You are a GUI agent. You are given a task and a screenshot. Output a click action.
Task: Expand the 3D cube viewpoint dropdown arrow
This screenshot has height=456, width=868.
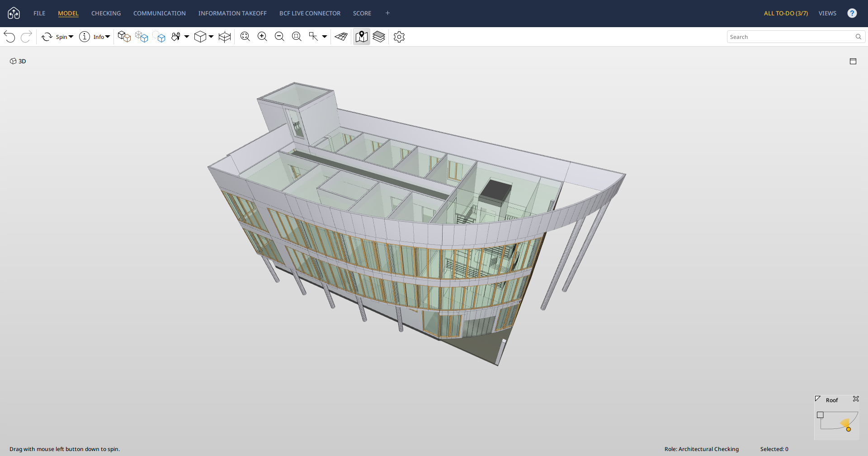[x=211, y=37]
